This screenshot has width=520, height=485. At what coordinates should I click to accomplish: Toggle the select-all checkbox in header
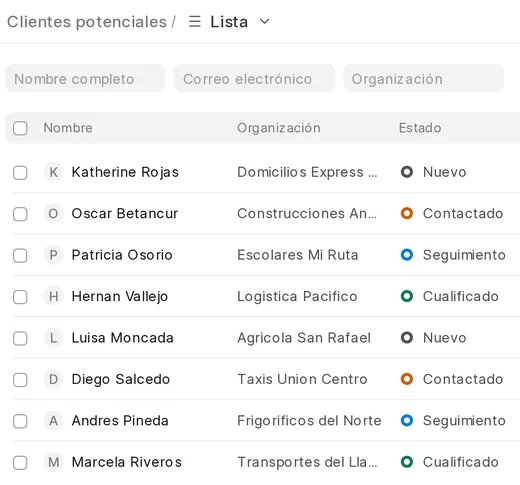pyautogui.click(x=20, y=128)
